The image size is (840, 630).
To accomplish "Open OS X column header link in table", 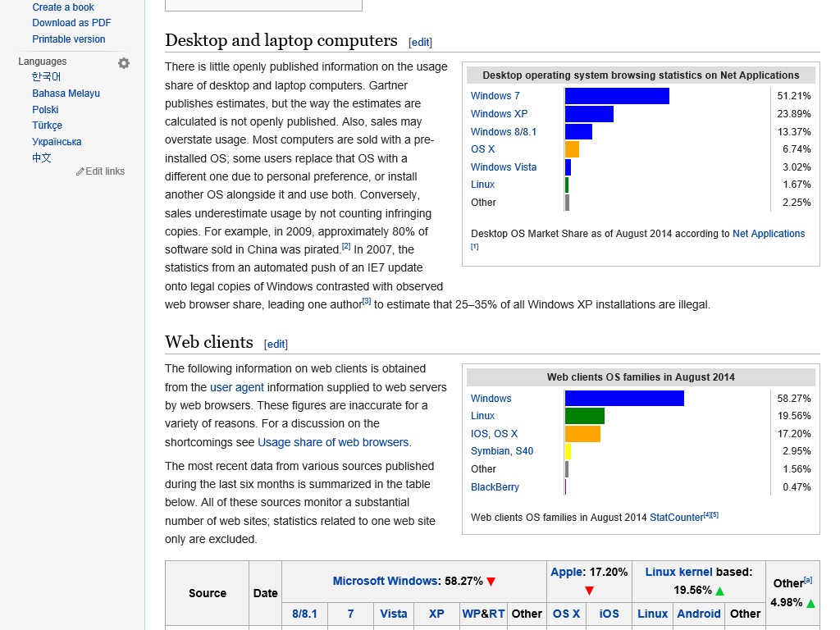I will 566,614.
